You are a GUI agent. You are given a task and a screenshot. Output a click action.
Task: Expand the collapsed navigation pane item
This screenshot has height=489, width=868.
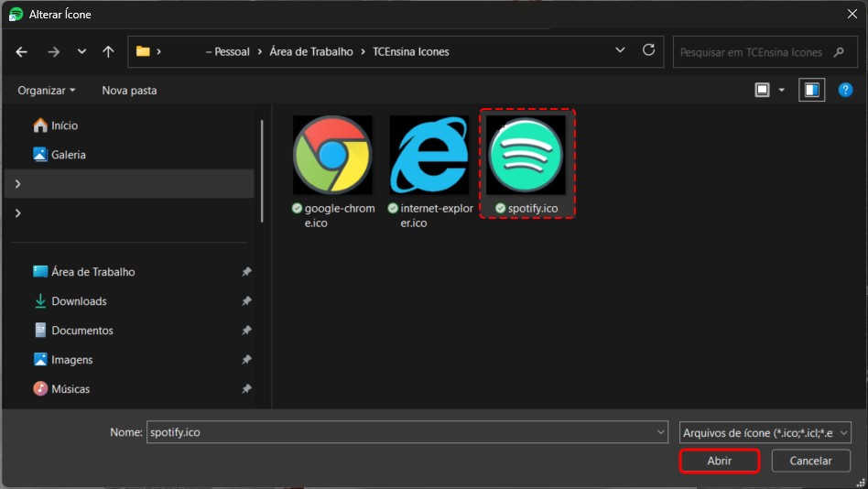(17, 213)
